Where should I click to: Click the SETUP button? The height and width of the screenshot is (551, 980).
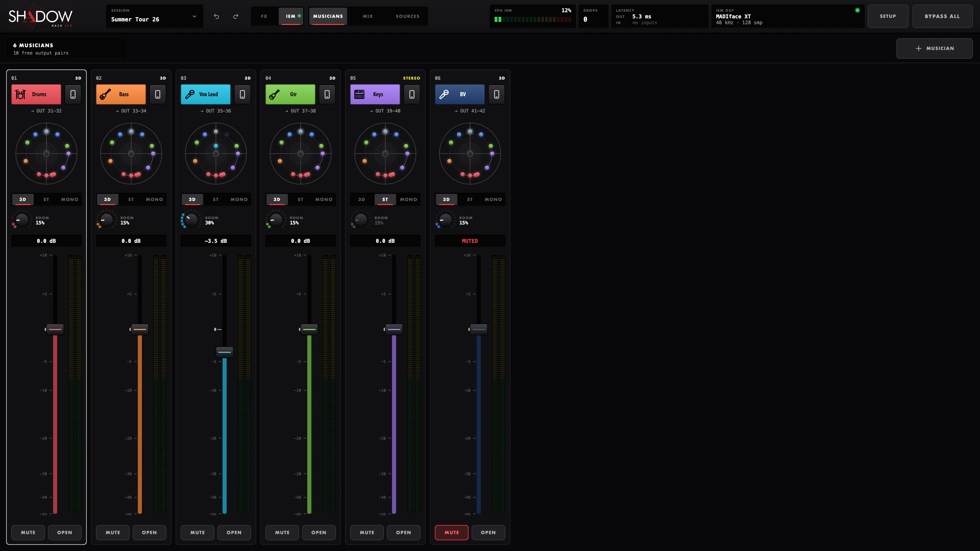(x=888, y=16)
